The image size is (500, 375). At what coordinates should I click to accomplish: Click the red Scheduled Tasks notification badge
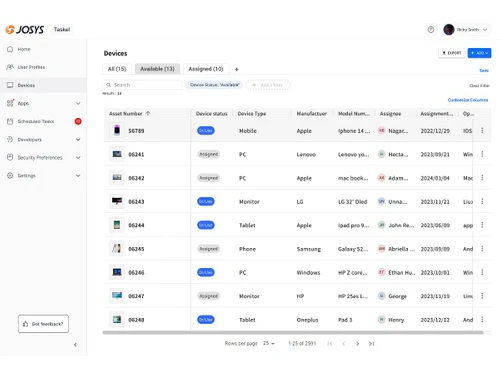click(78, 121)
